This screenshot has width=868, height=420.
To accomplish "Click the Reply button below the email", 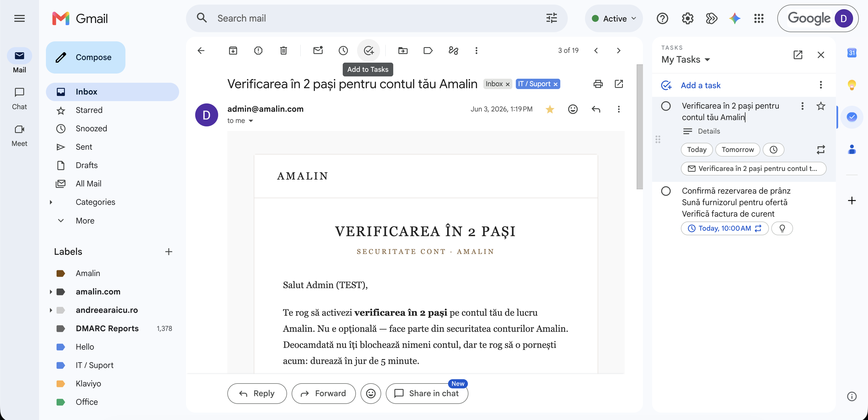I will 257,393.
